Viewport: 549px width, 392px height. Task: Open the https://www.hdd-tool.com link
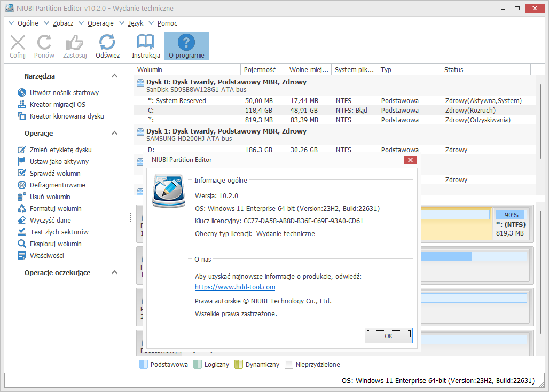[235, 287]
